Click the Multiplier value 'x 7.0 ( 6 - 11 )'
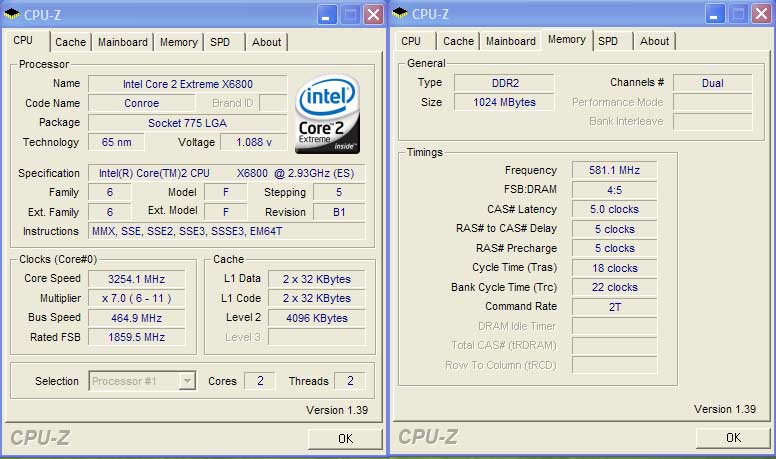776x459 pixels. [x=137, y=298]
